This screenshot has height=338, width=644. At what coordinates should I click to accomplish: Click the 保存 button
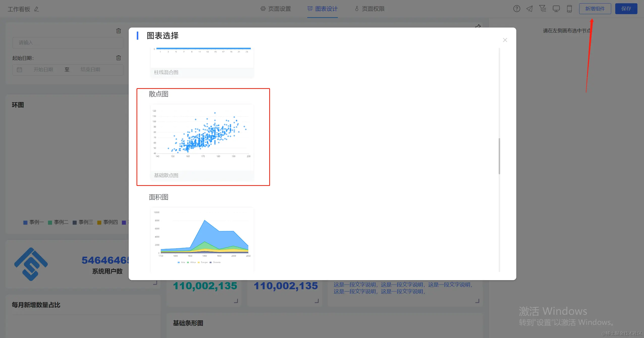(626, 9)
